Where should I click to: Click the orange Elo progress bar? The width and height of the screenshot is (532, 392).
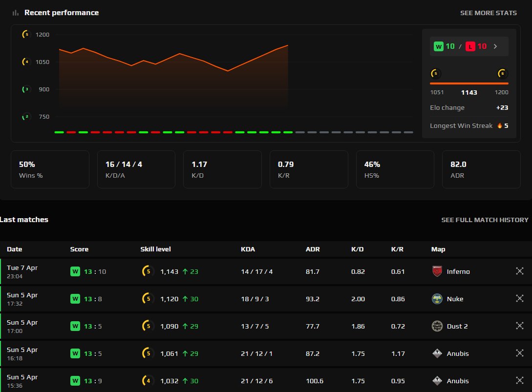(x=469, y=83)
